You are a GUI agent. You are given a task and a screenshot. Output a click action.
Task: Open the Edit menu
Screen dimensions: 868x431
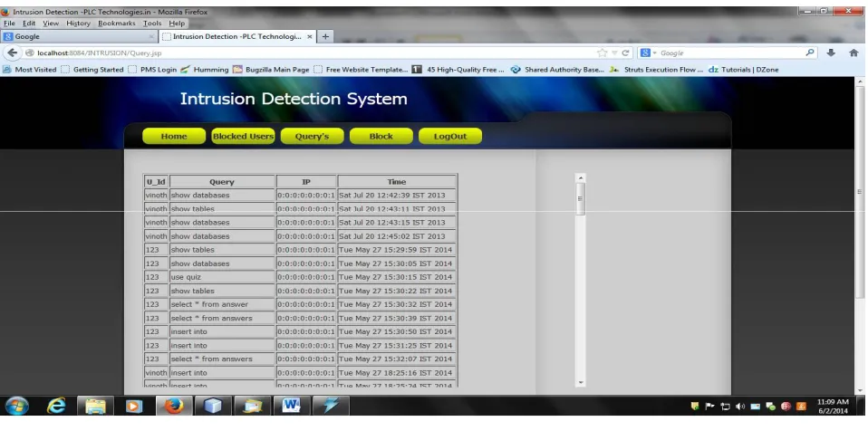pyautogui.click(x=29, y=24)
